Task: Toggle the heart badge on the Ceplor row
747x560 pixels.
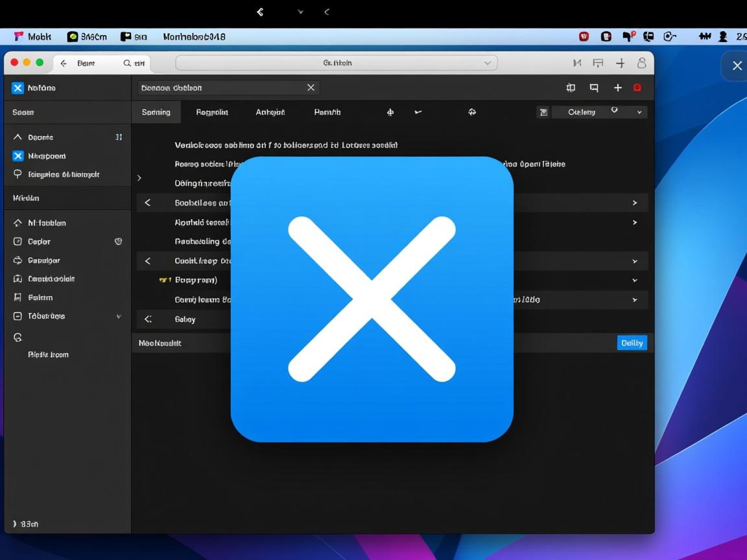Action: coord(119,241)
